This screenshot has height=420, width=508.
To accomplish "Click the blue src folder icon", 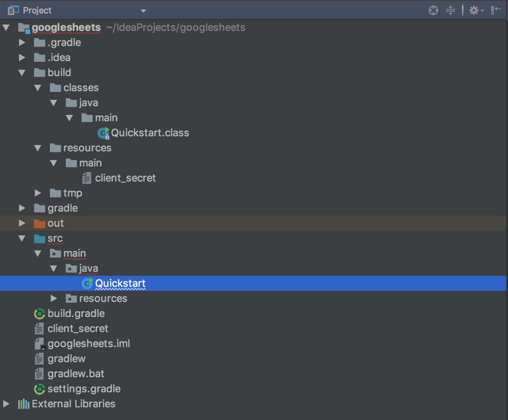I will pyautogui.click(x=39, y=238).
